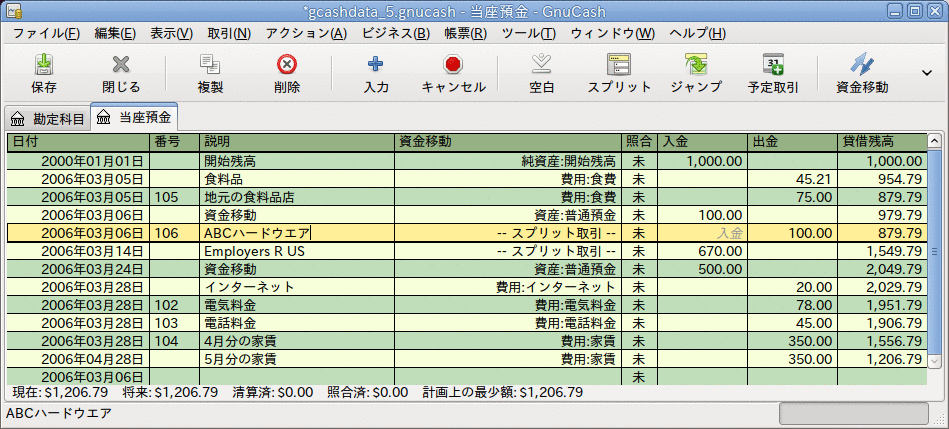Click the Transfer (資金移動) toolbar icon
The height and width of the screenshot is (429, 949).
coord(861,66)
